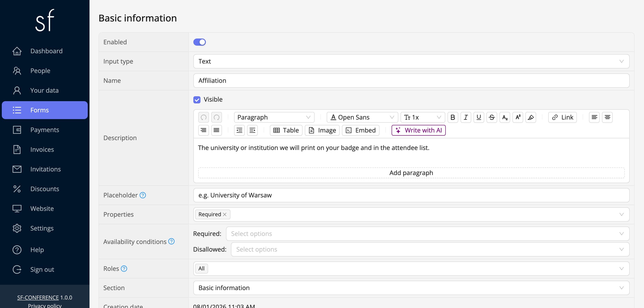Insert a Table
644x308 pixels.
coord(286,130)
